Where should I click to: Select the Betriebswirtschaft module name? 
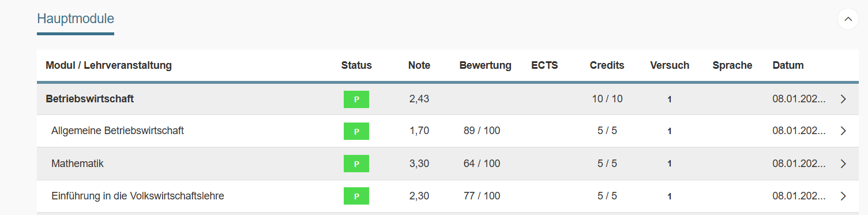89,99
